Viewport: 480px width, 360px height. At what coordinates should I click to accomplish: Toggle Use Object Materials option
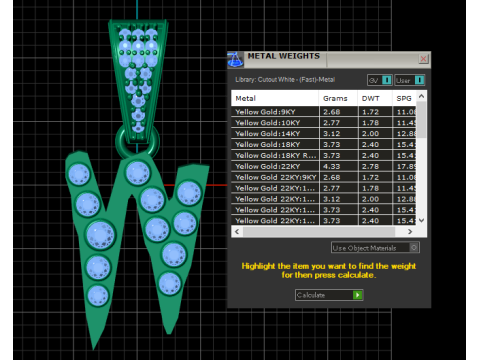(x=375, y=248)
